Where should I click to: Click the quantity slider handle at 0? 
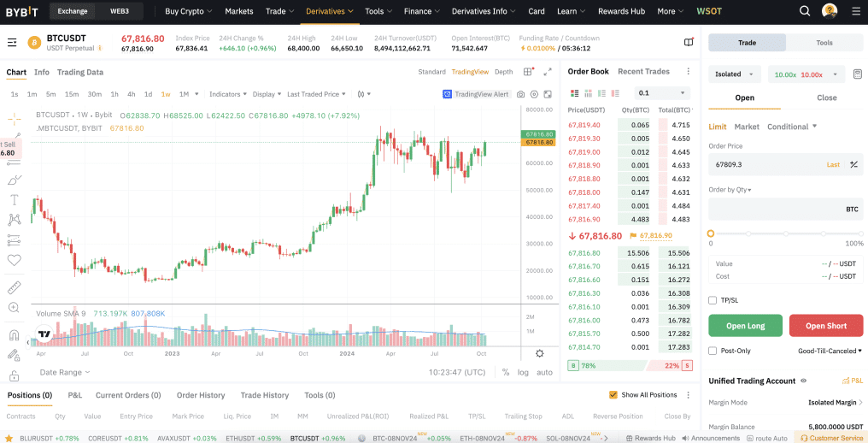tap(711, 233)
